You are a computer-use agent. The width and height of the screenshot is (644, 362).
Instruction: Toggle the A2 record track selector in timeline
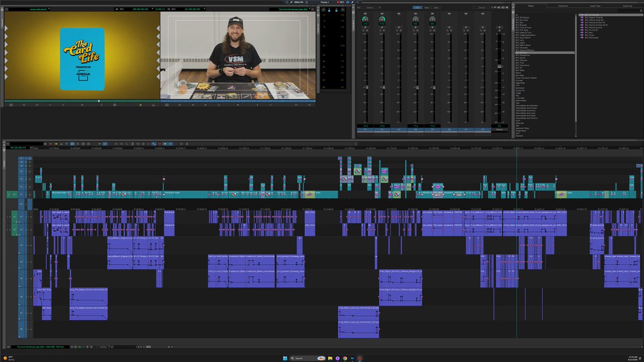pos(21,230)
